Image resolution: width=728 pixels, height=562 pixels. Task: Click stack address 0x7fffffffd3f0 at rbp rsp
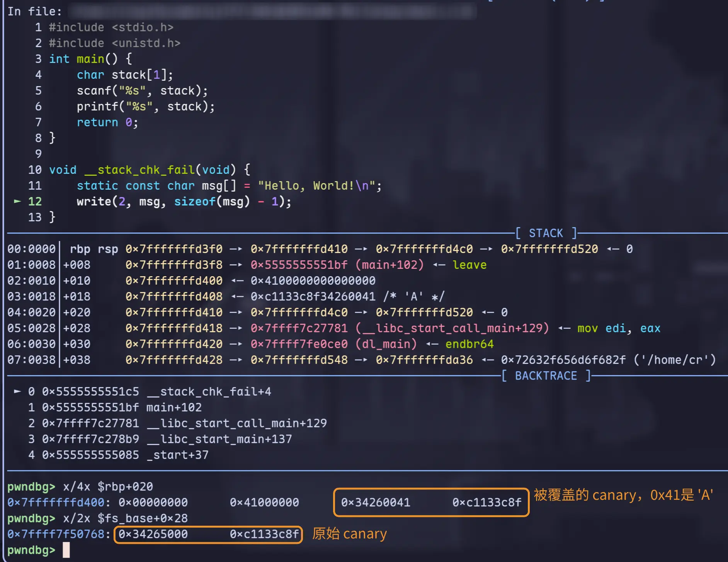(174, 249)
